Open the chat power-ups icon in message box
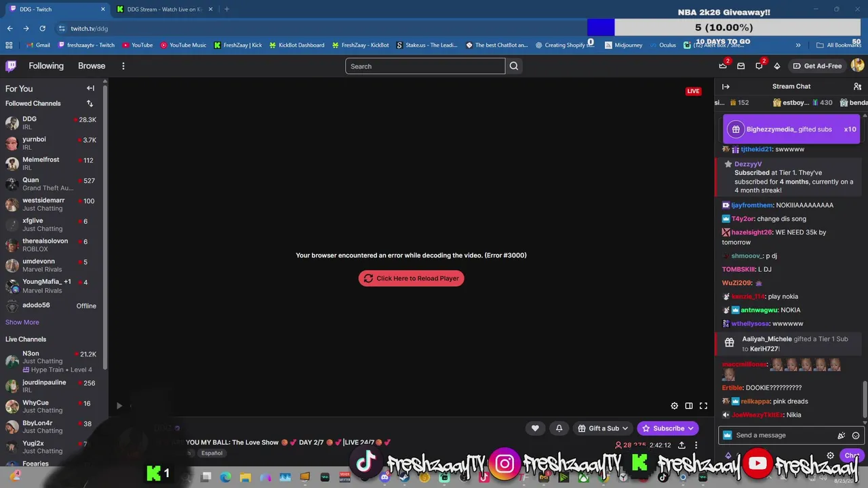This screenshot has width=868, height=488. click(842, 435)
